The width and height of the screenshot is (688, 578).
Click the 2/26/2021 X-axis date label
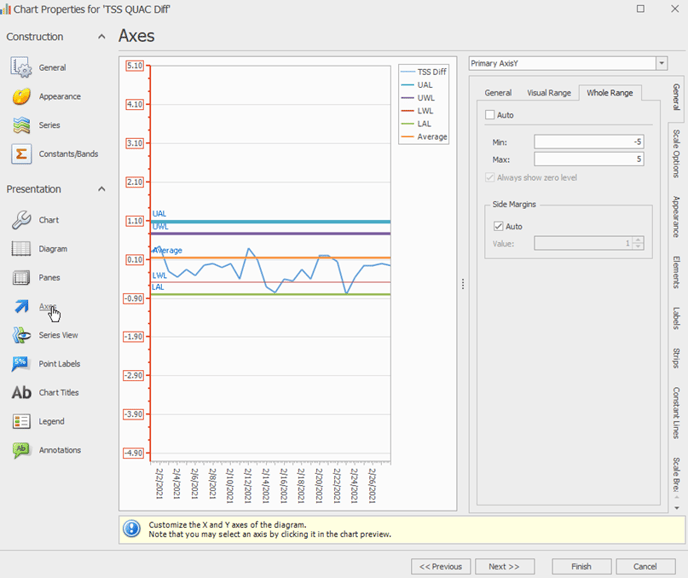pos(372,485)
